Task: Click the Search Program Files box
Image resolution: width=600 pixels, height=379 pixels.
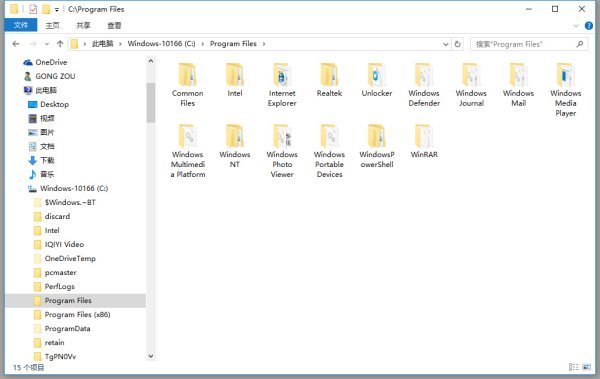Action: [529, 44]
